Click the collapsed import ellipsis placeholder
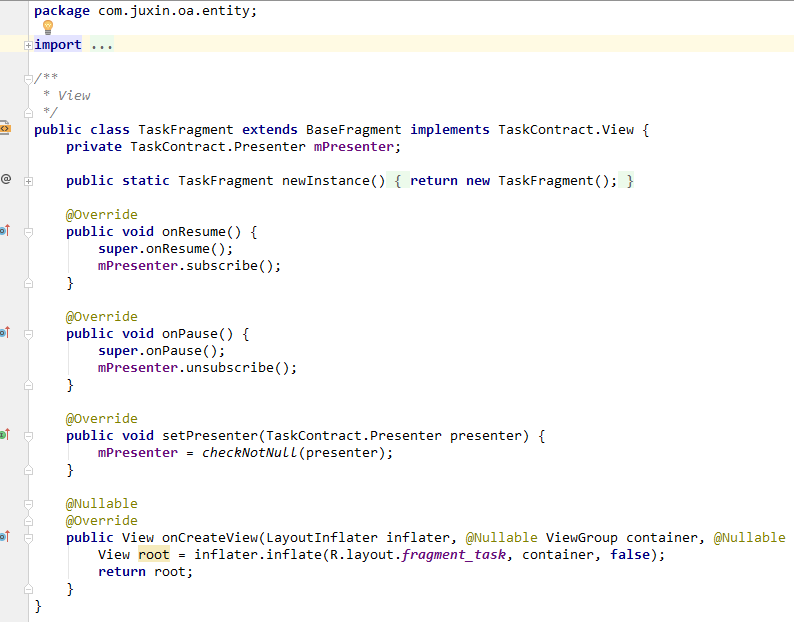 tap(102, 45)
